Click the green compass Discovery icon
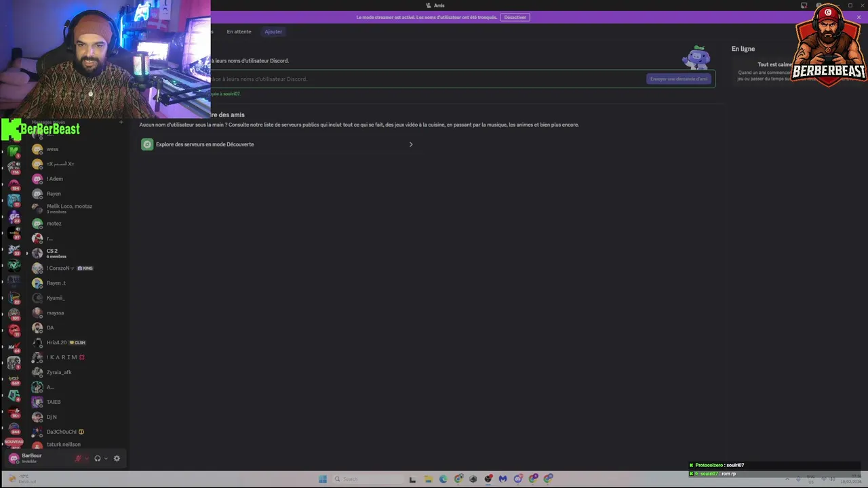The width and height of the screenshot is (868, 488). pos(147,144)
